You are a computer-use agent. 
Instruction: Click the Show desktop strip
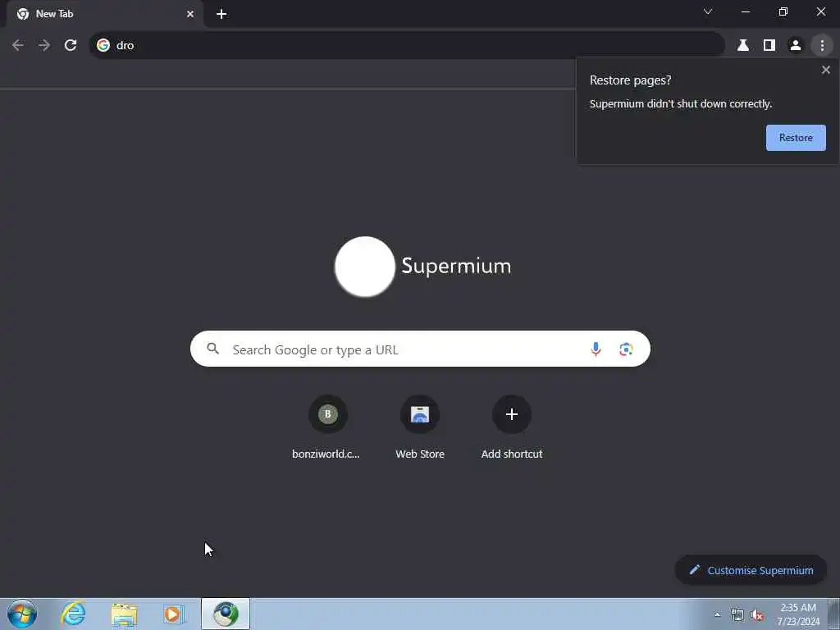[x=834, y=614]
